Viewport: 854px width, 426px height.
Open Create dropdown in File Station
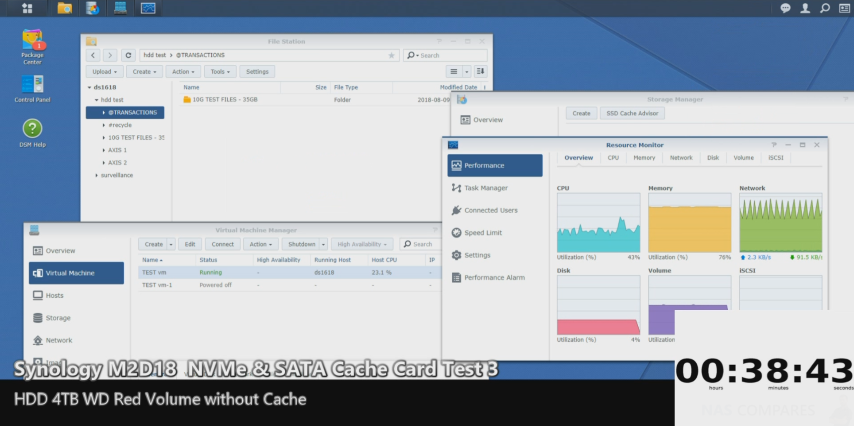tap(144, 71)
